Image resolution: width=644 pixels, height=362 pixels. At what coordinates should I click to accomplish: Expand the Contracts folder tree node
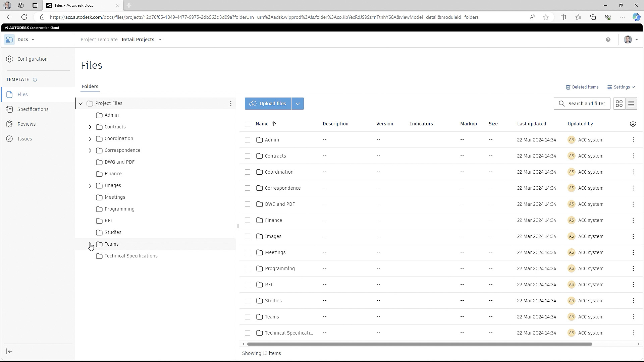[x=90, y=127]
